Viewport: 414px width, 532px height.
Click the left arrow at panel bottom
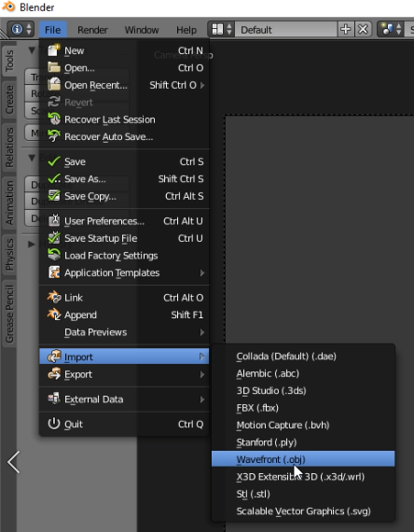(14, 462)
